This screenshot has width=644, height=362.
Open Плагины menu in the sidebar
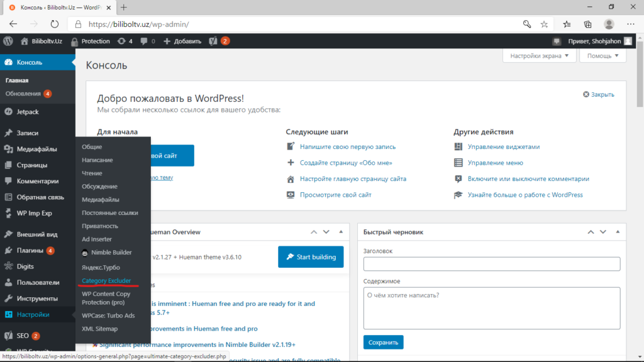(x=30, y=251)
